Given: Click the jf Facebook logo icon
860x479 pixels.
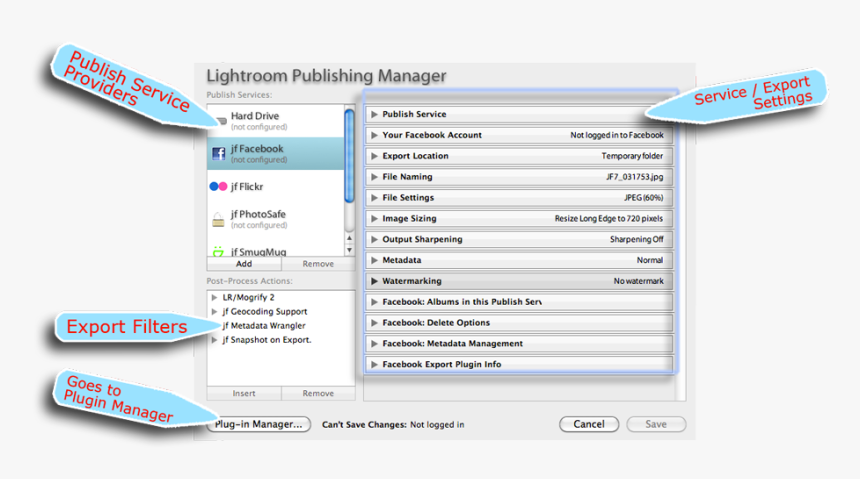Looking at the screenshot, I should pyautogui.click(x=218, y=154).
